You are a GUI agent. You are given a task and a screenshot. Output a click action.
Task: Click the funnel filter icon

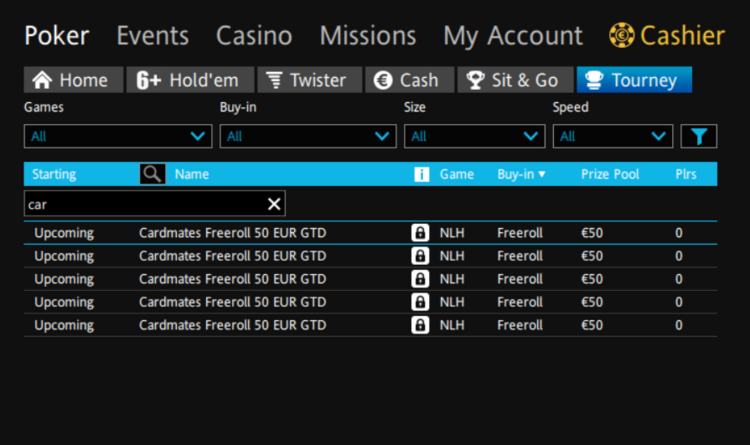[699, 136]
